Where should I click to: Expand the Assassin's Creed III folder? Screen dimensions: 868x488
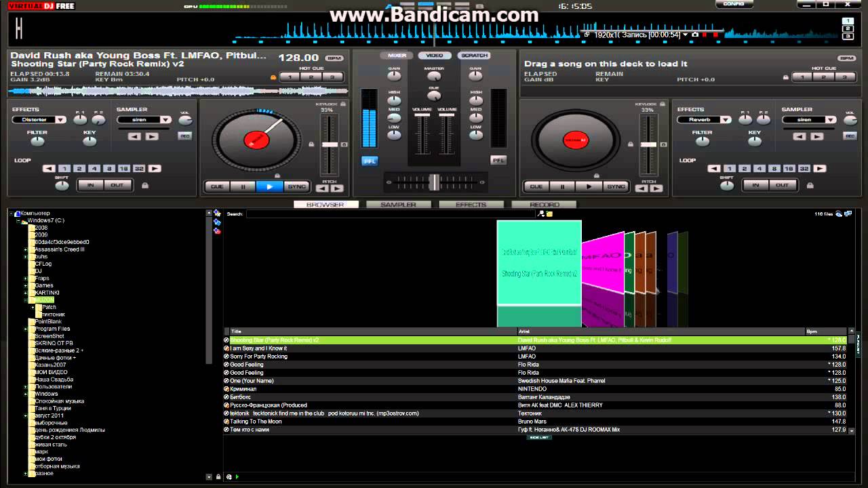coord(26,249)
